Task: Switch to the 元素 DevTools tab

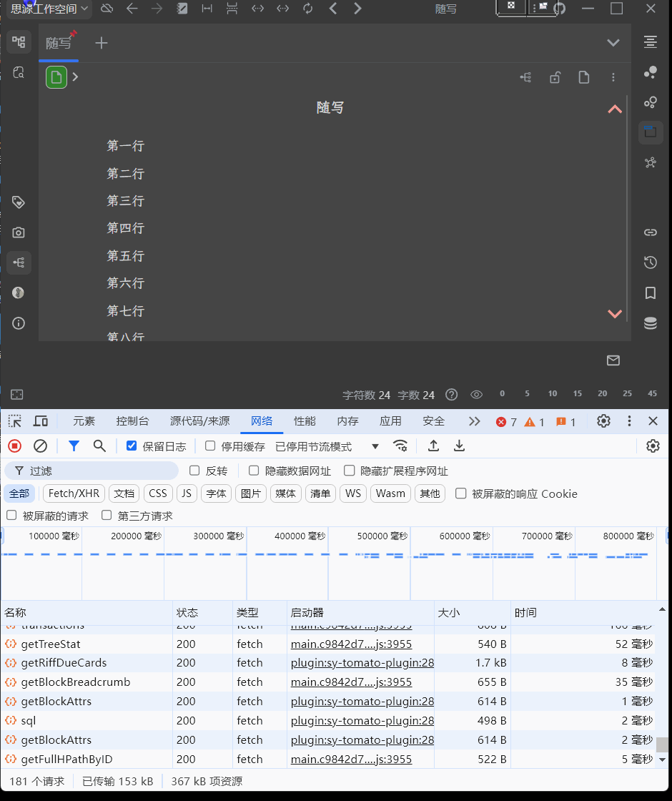Action: [x=84, y=421]
